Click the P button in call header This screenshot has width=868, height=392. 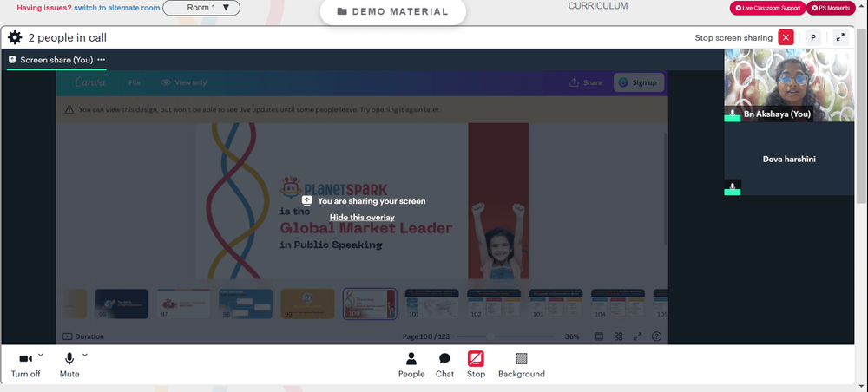(x=813, y=37)
